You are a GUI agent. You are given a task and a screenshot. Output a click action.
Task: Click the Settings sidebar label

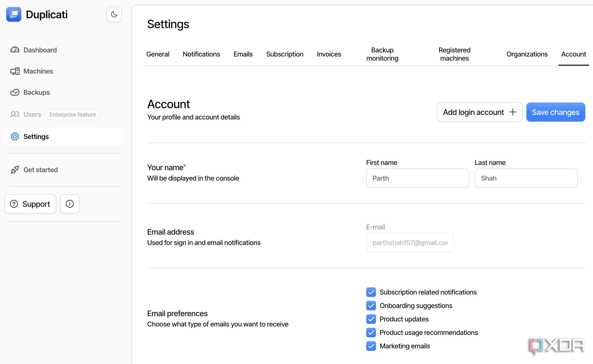tap(36, 137)
